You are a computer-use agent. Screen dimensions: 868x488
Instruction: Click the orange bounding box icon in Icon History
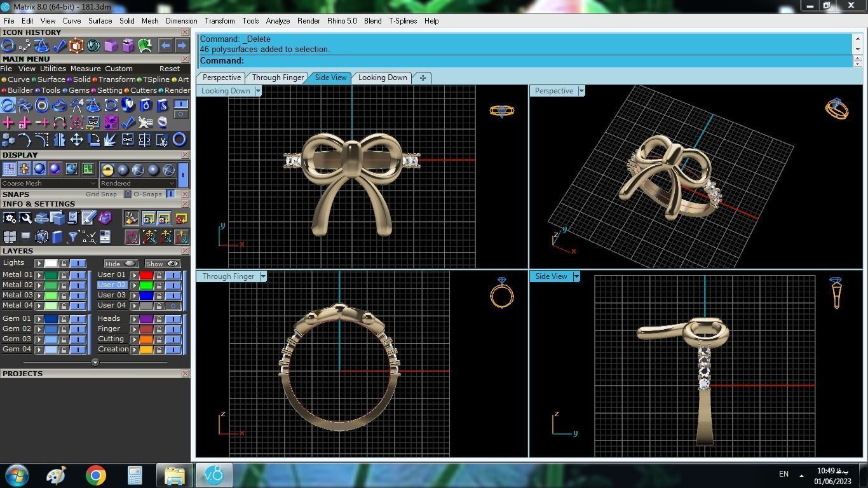(76, 46)
